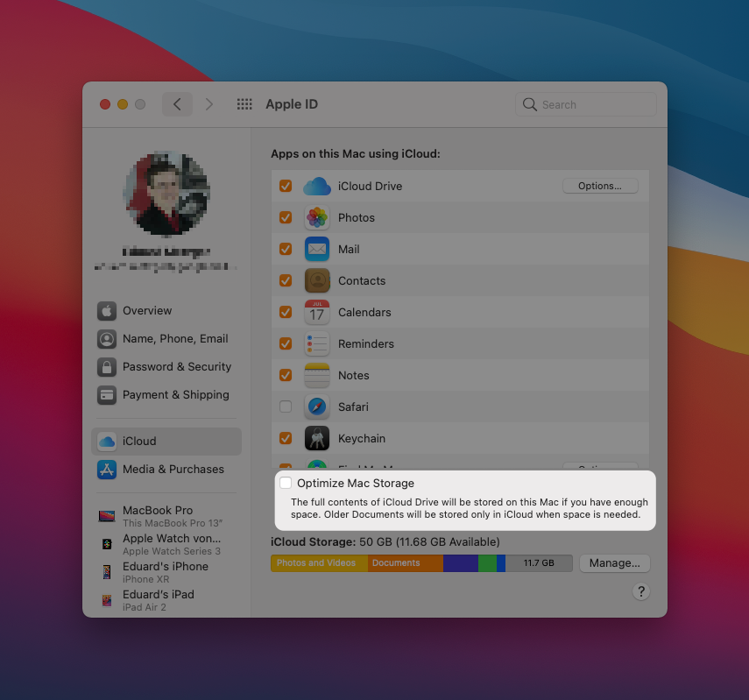Enable Optimize Mac Storage checkbox
The width and height of the screenshot is (749, 700).
tap(286, 483)
